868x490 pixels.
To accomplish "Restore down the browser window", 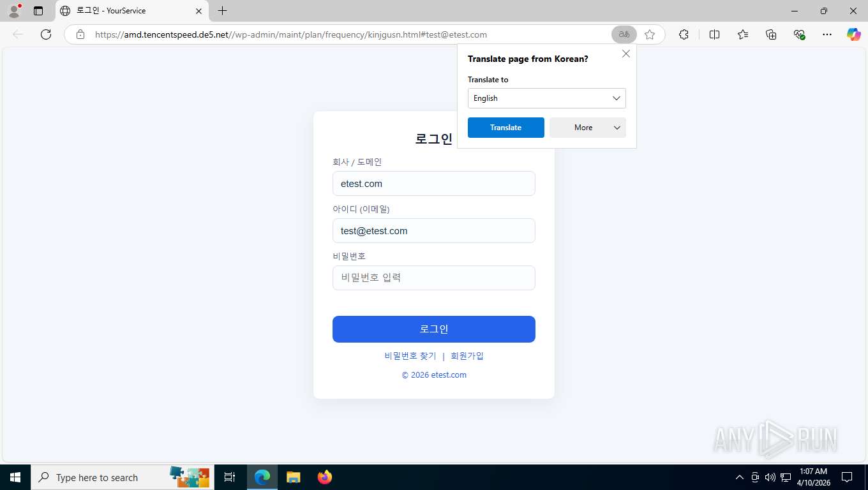I will (x=824, y=11).
